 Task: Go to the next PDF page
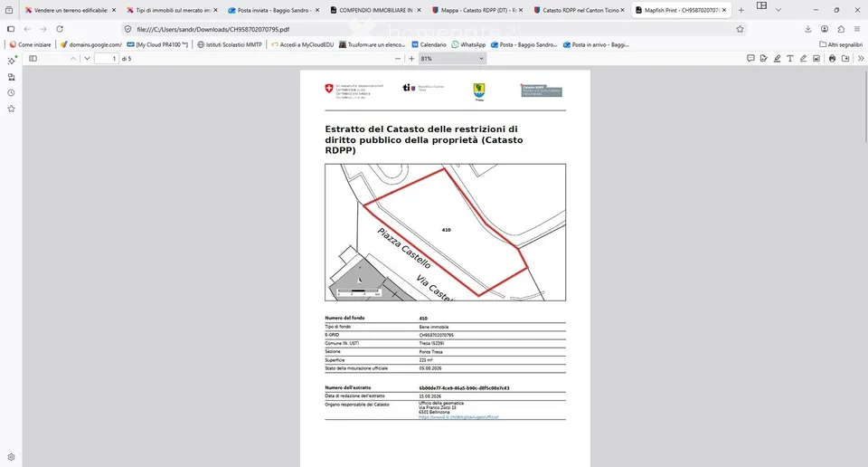coord(87,58)
